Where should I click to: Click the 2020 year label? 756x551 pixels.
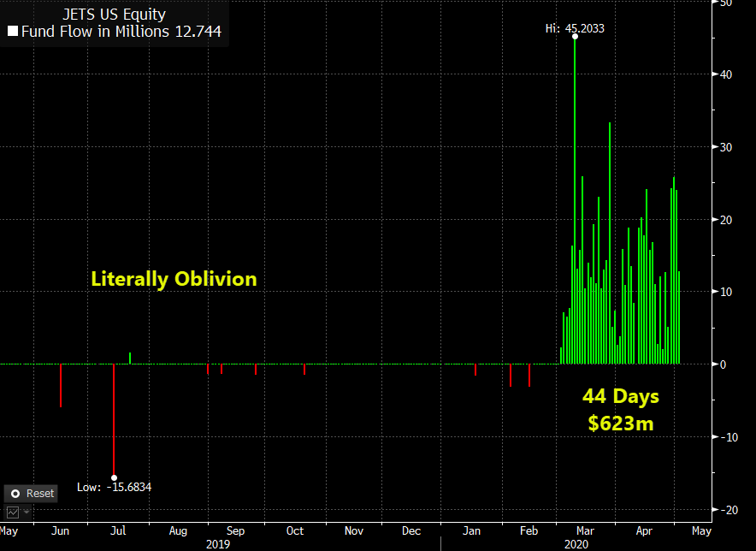click(576, 544)
